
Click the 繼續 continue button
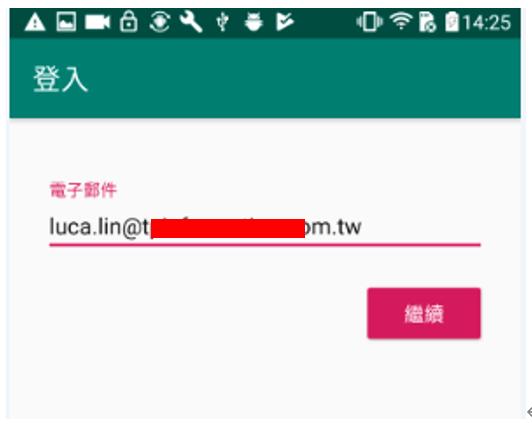(x=424, y=313)
